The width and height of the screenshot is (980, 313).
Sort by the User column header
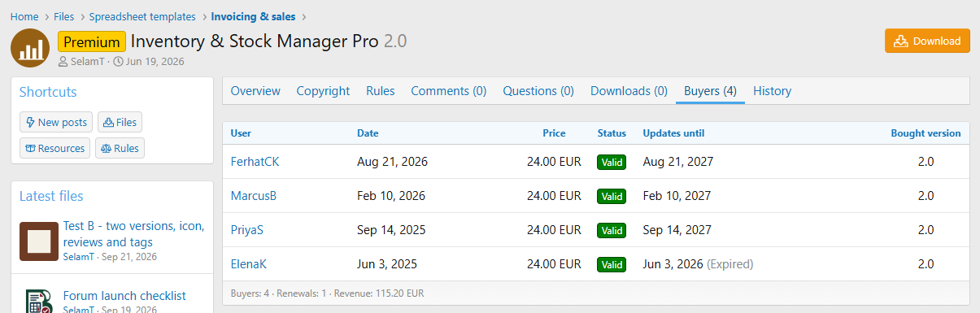pos(241,133)
